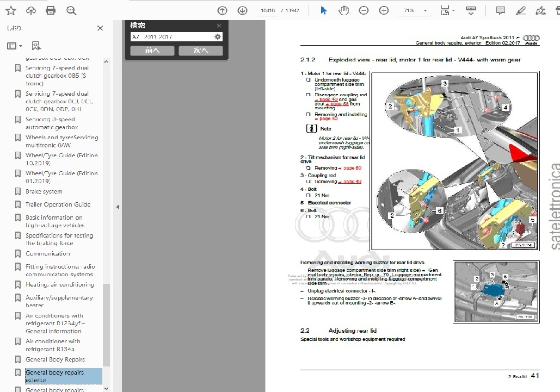560x392 pixels.
Task: Open search settings gear icon
Action: pyautogui.click(x=218, y=37)
